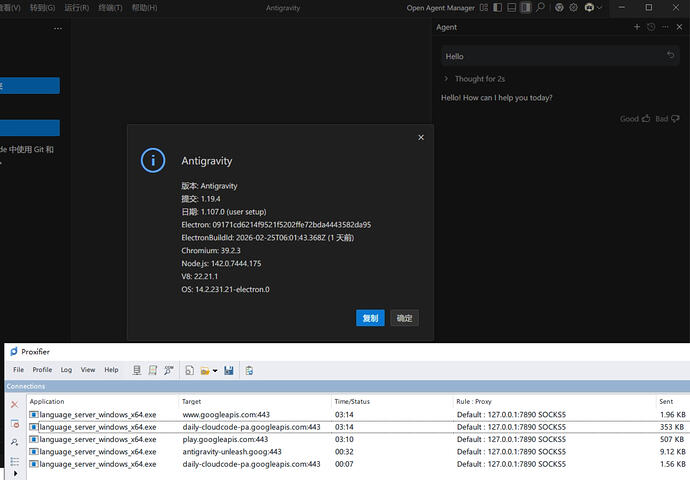Click the Electron hash line in the dialog
690x480 pixels.
point(276,224)
